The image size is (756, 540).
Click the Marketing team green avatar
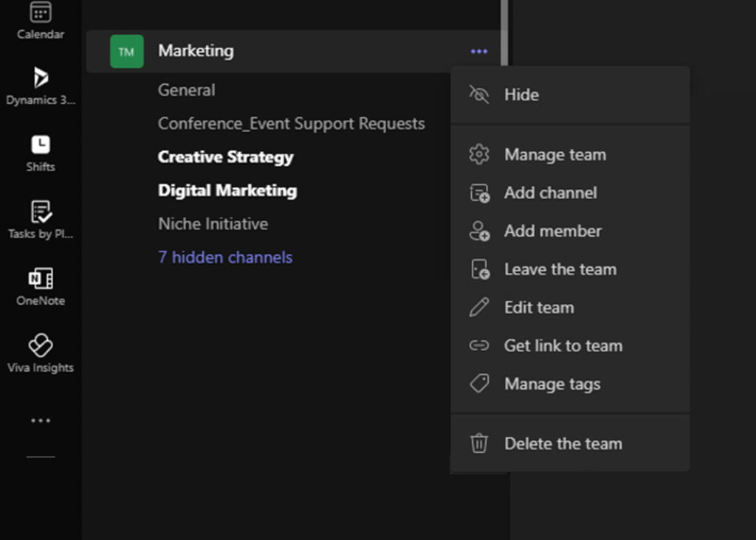[x=126, y=52]
